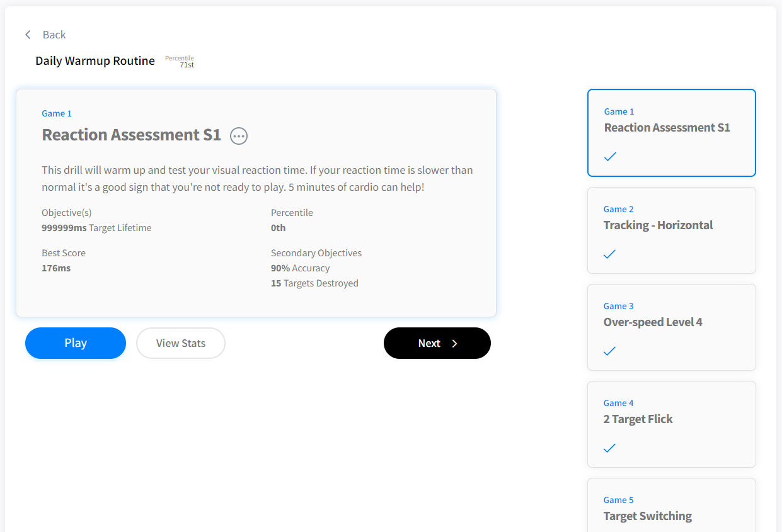
Task: Click the back chevron arrow icon
Action: (28, 35)
